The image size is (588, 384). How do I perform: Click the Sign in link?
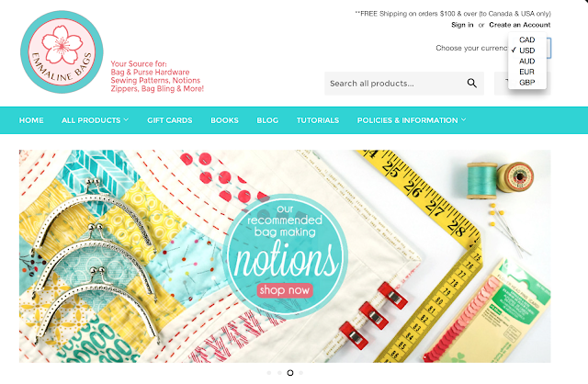tap(462, 25)
